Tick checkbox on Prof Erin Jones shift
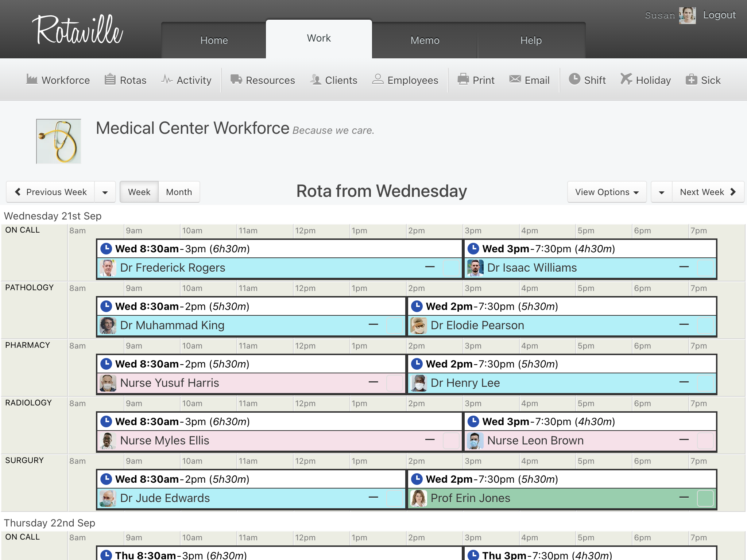Viewport: 747px width, 560px height. tap(705, 498)
